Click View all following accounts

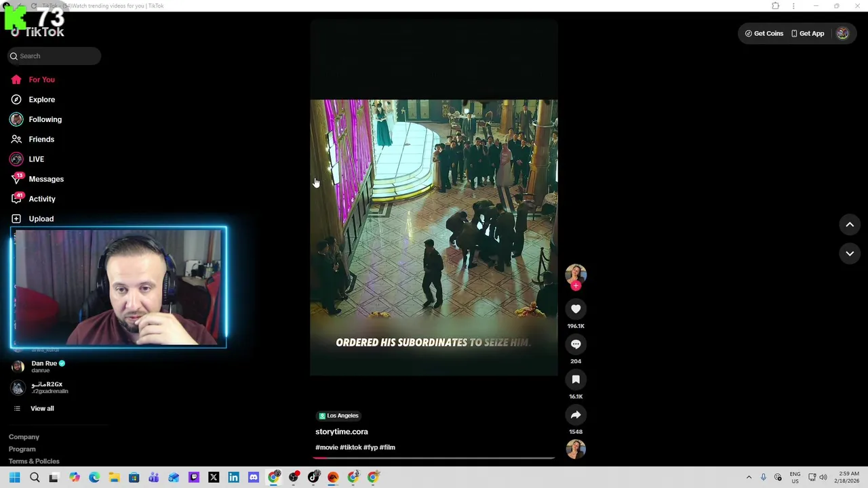33,409
